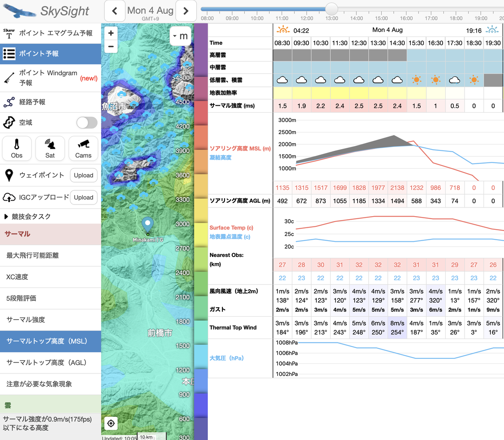Select サーマルトップ高度（AGL） layer
504x440 pixels.
click(51, 363)
